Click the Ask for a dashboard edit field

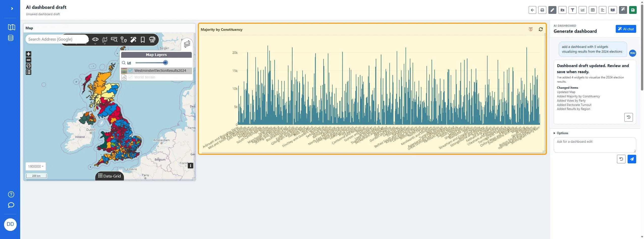[595, 145]
